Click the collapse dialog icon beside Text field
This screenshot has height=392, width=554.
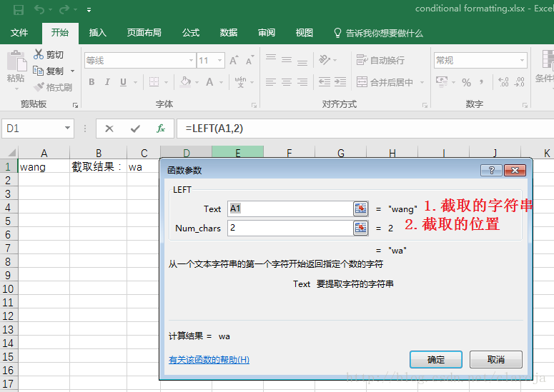click(361, 208)
